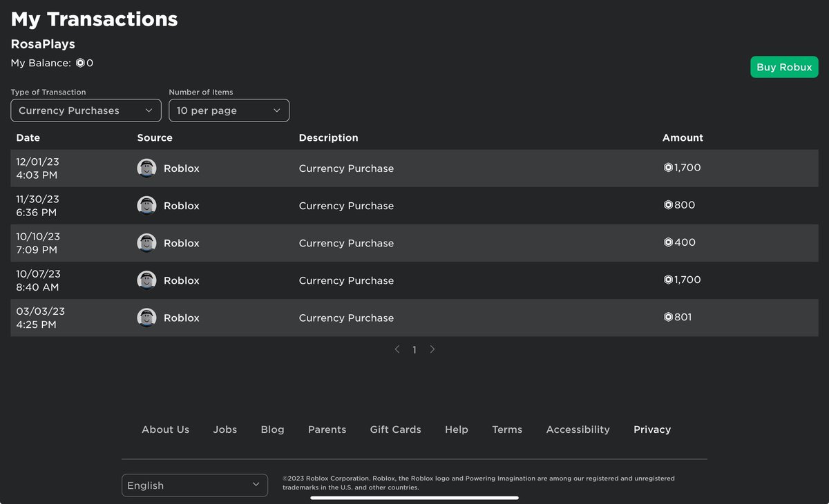Screen dimensions: 829x504
Task: Click the Robux icon beside the 801 amount
Action: click(x=668, y=317)
